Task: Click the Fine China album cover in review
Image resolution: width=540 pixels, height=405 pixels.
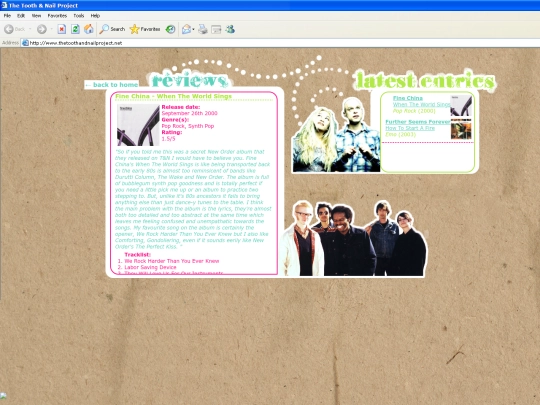Action: pos(138,125)
